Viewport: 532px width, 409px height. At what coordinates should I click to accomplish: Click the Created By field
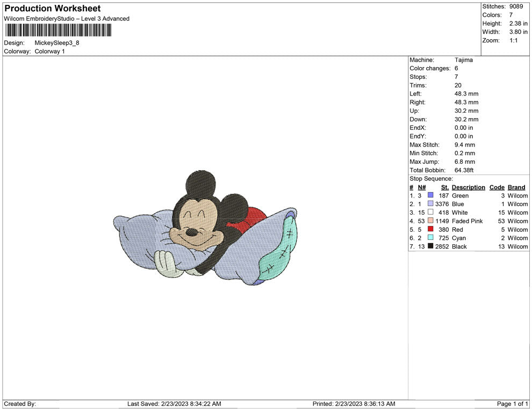tap(20, 404)
